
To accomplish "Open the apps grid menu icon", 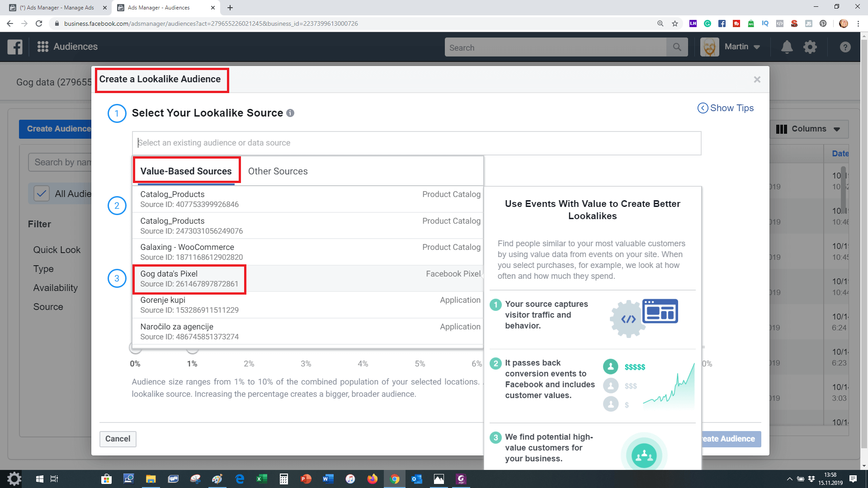I will (x=42, y=47).
